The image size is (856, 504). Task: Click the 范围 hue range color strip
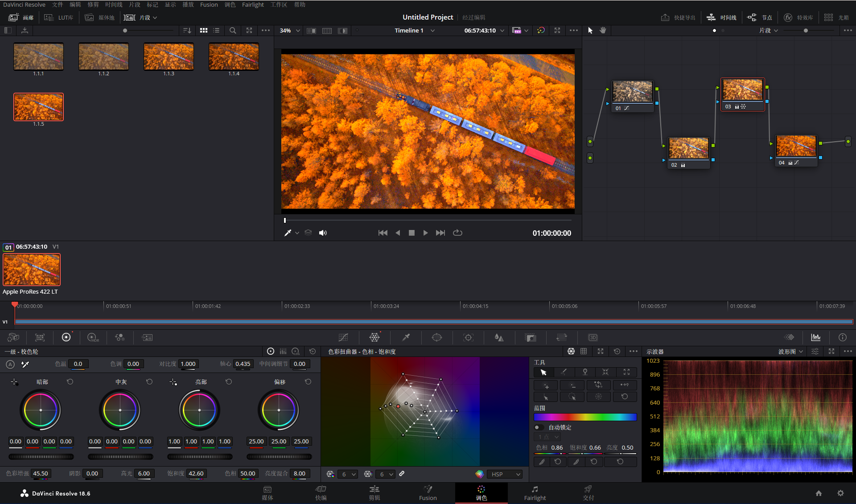pos(585,417)
